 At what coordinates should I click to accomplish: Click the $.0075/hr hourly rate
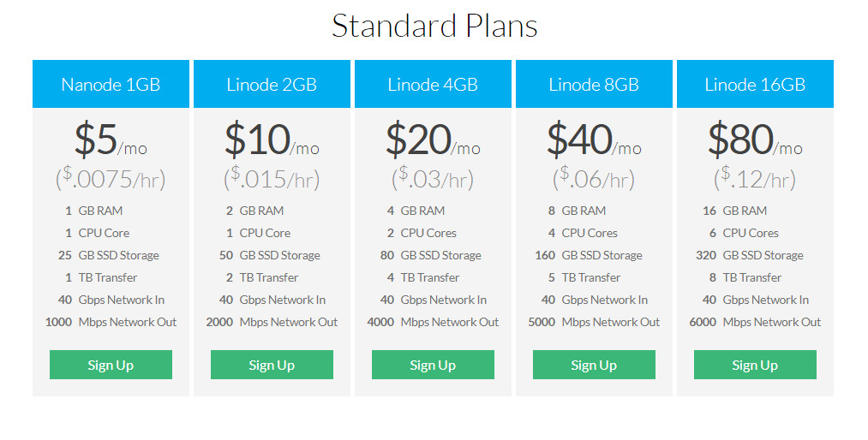tap(111, 179)
